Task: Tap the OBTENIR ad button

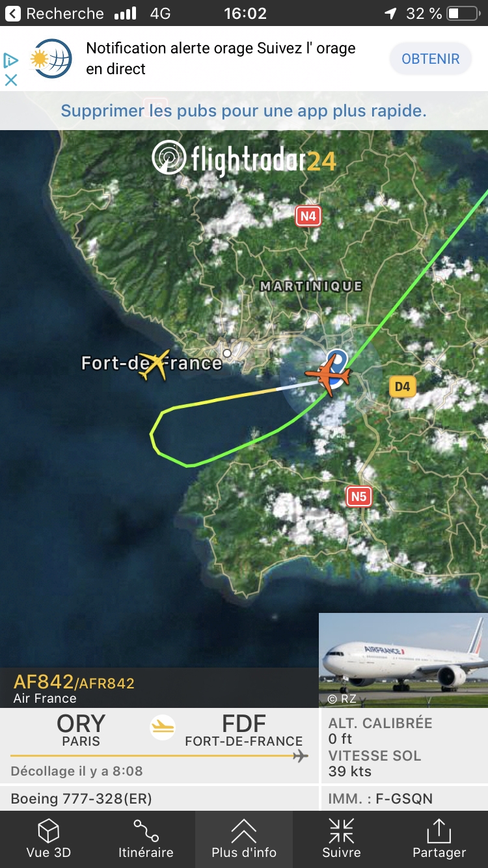Action: (431, 59)
